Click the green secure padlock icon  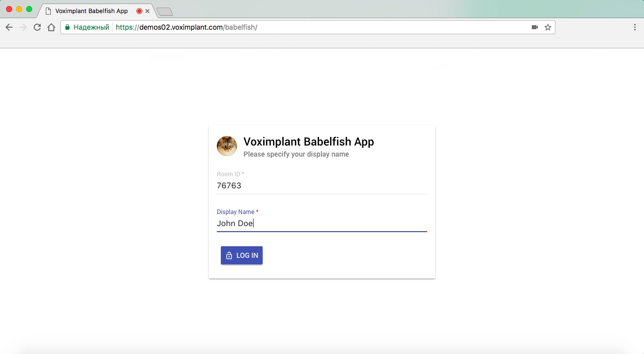(x=67, y=27)
